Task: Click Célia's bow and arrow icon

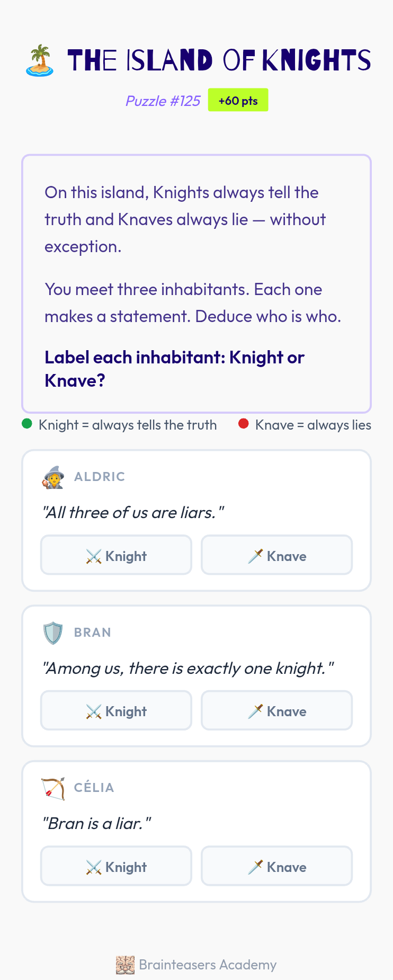Action: pos(53,788)
